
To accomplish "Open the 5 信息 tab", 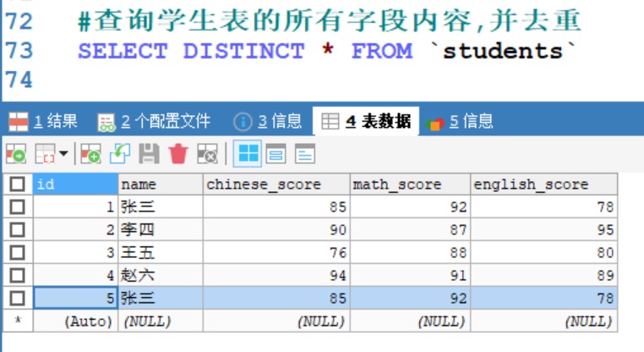I will (x=459, y=121).
